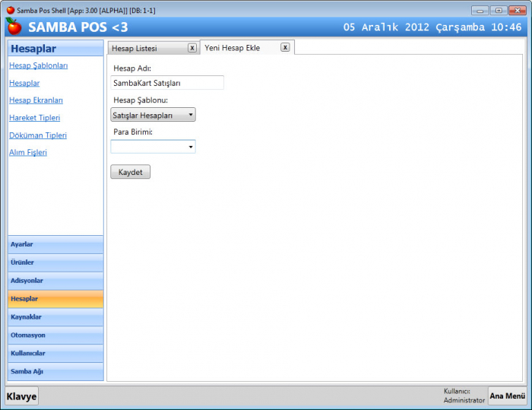Open the Hesap Şablonu dropdown
Viewport: 532px width, 410px height.
coord(153,115)
